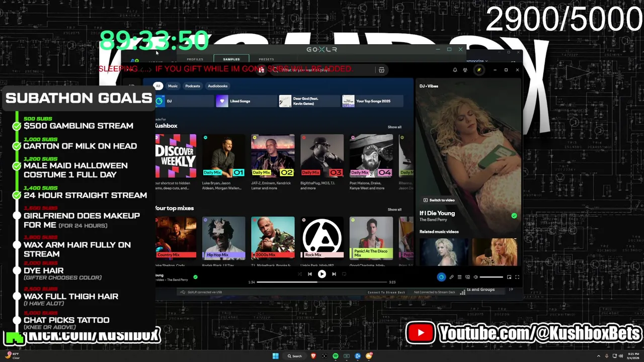Open the taskbar weather widget

[12, 355]
